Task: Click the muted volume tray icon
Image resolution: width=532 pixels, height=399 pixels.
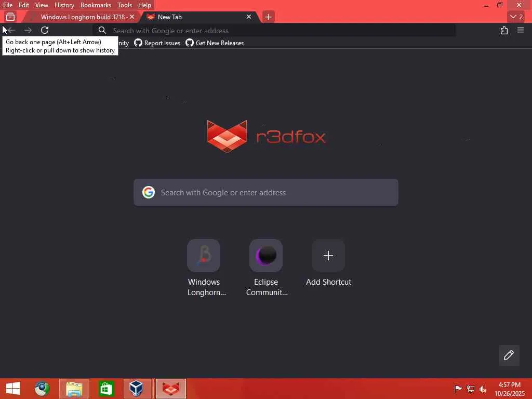Action: (483, 389)
